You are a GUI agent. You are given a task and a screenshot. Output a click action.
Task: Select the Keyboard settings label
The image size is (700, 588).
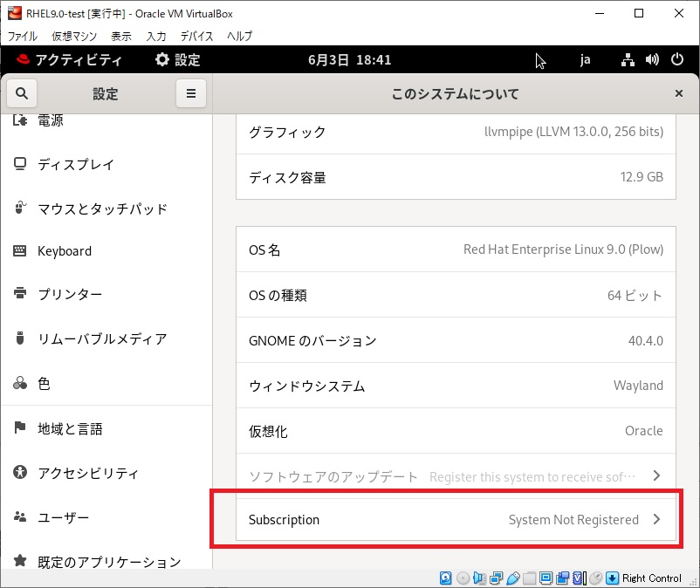point(65,250)
